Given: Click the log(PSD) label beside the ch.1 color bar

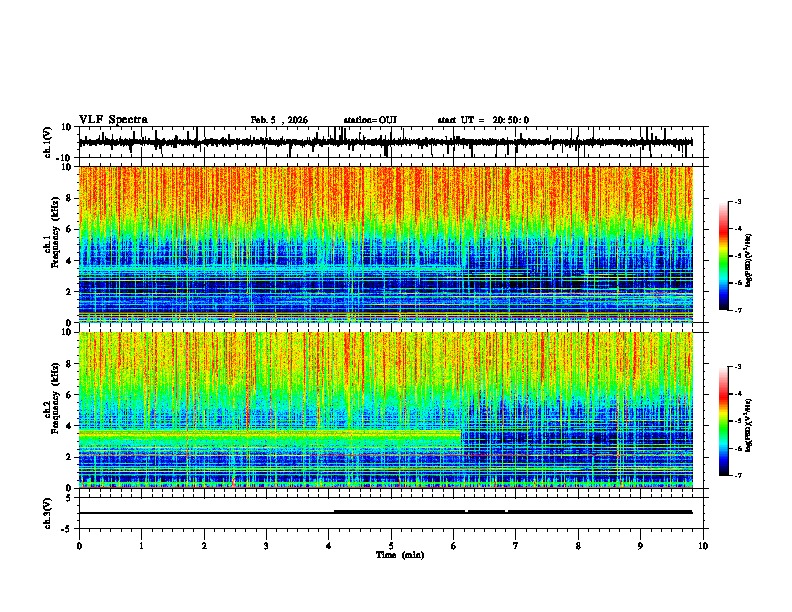Looking at the screenshot, I should point(749,260).
